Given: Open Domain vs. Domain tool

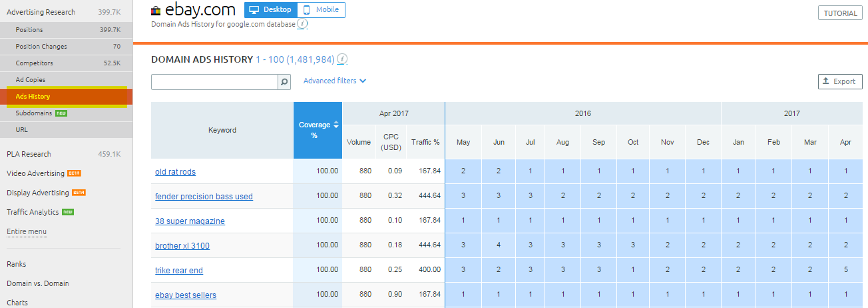Looking at the screenshot, I should click(38, 283).
